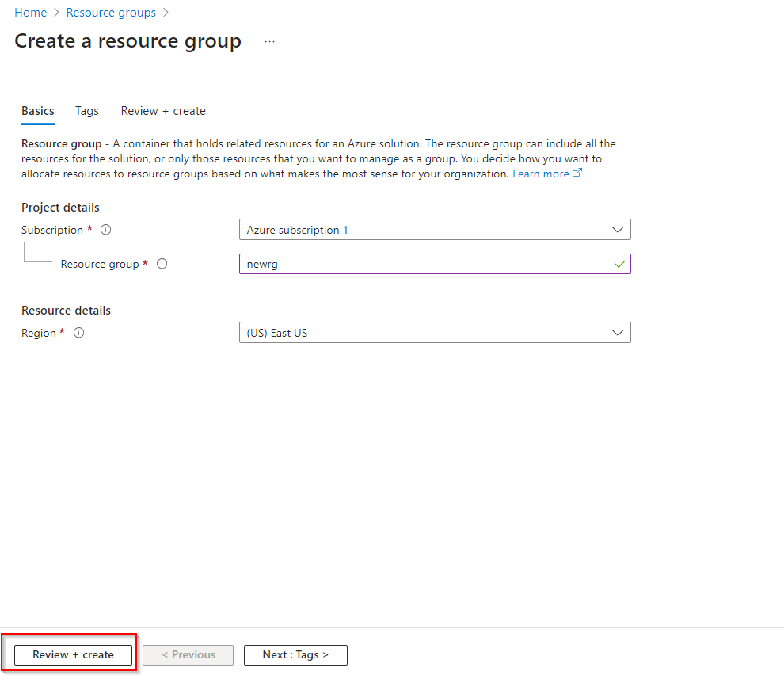Click the Next : Tags button

point(295,654)
